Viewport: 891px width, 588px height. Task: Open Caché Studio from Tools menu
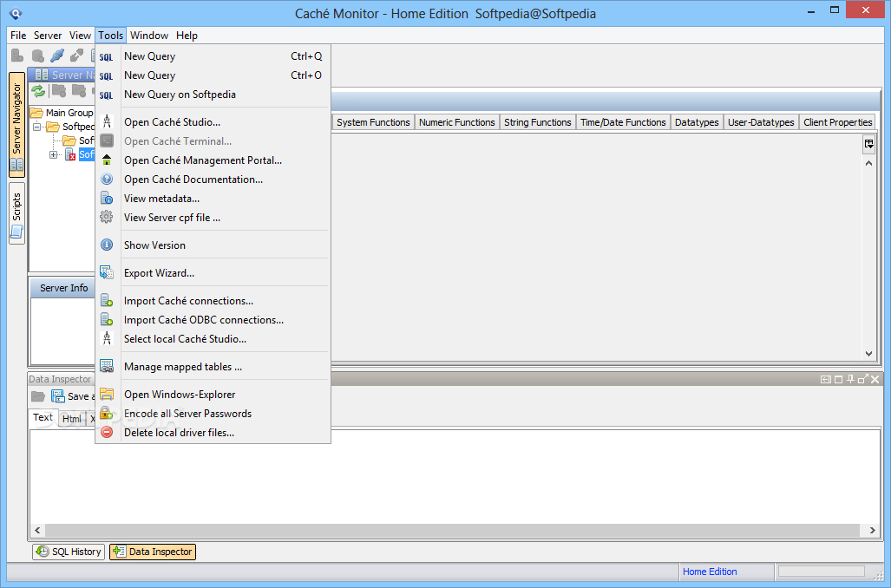(x=213, y=122)
